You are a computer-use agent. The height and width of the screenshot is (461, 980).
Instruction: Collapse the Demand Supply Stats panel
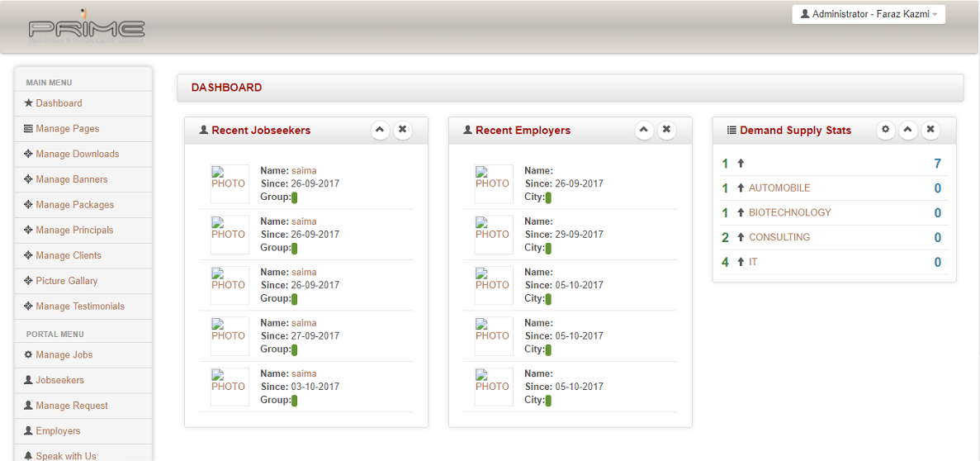click(x=908, y=130)
